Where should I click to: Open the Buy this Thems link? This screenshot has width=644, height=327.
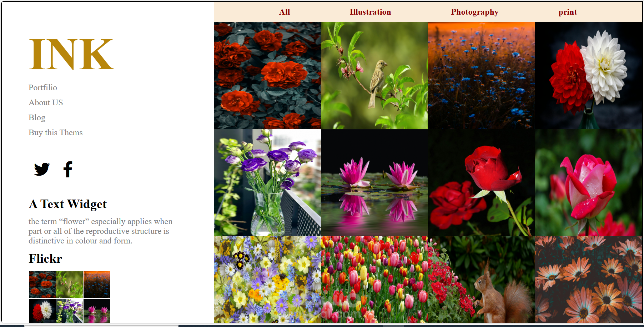pos(55,132)
